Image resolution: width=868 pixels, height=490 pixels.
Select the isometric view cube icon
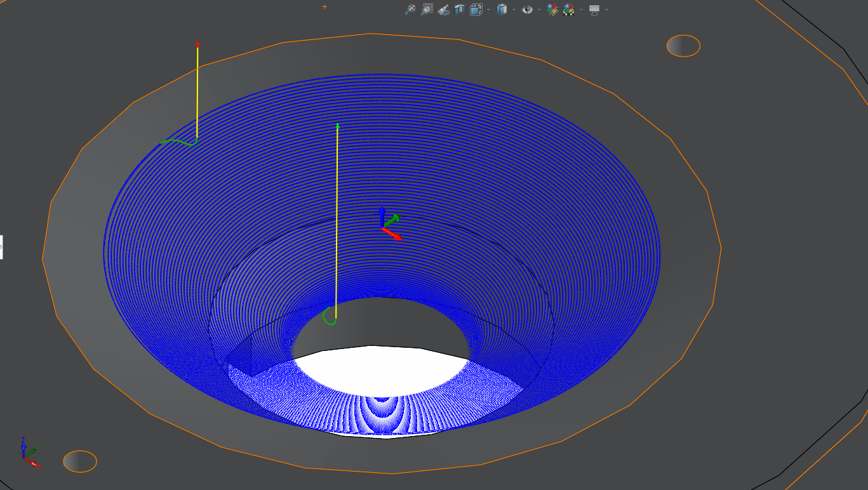click(502, 9)
